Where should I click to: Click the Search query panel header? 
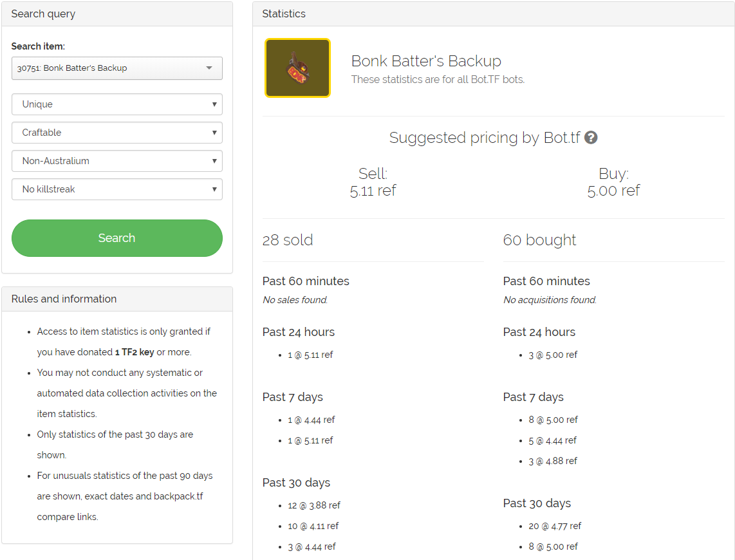[x=43, y=14]
